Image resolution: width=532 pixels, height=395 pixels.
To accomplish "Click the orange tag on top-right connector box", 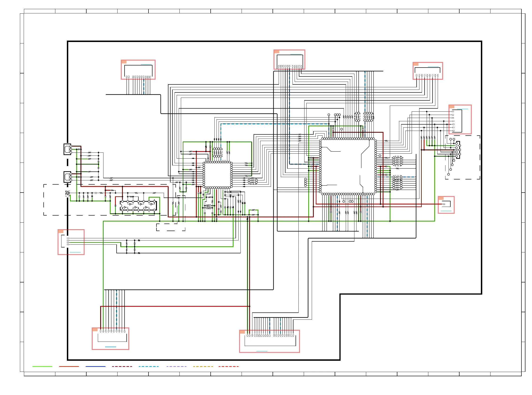I will coord(416,64).
